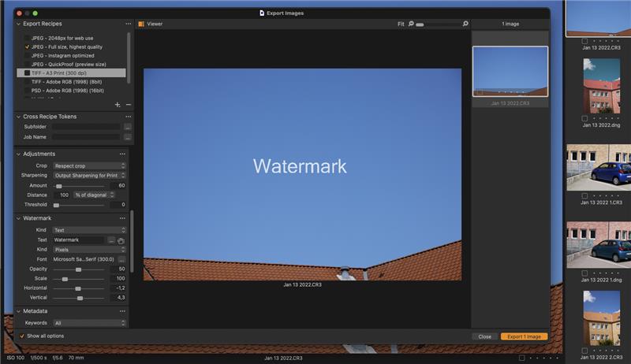631x364 pixels.
Task: Toggle the Show all options checkbox
Action: 22,336
